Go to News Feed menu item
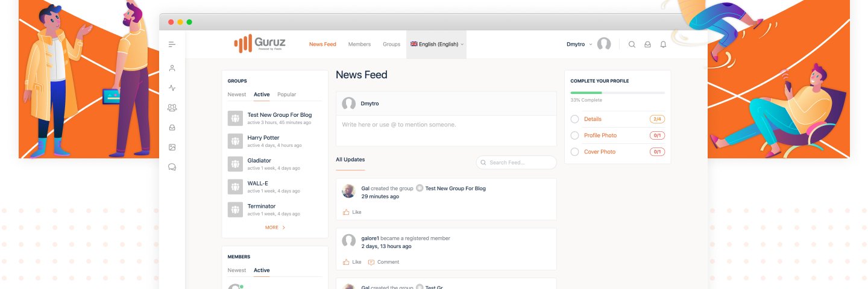This screenshot has width=868, height=289. (x=322, y=44)
